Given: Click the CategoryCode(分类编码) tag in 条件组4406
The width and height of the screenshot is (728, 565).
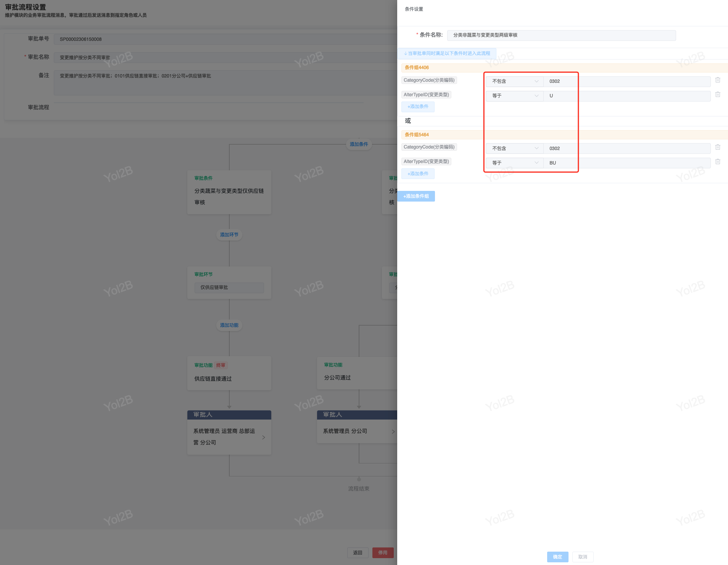Looking at the screenshot, I should (x=429, y=80).
